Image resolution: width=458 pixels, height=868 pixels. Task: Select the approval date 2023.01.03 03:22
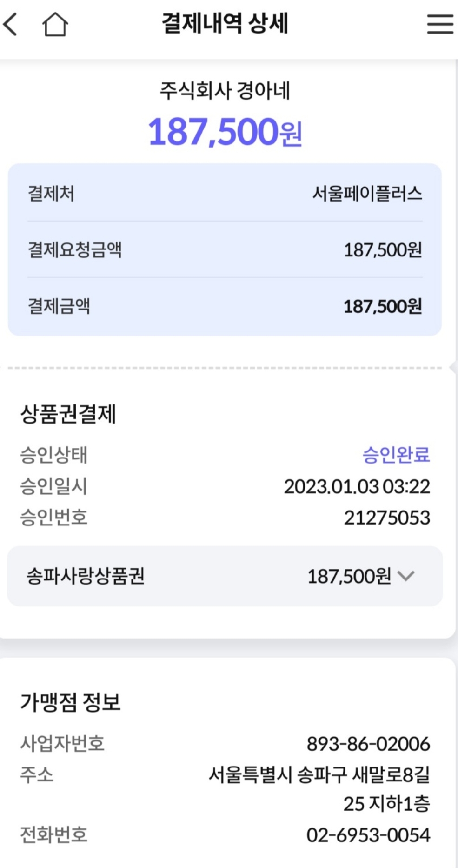point(357,487)
